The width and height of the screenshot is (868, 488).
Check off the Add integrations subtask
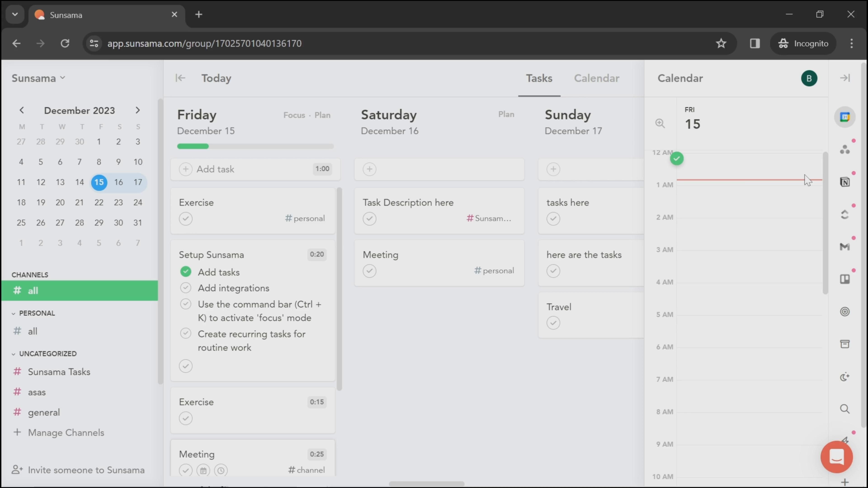[x=186, y=288]
